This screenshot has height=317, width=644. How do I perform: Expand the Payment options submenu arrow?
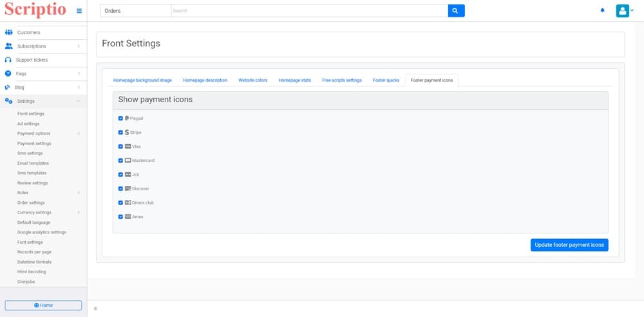click(79, 134)
